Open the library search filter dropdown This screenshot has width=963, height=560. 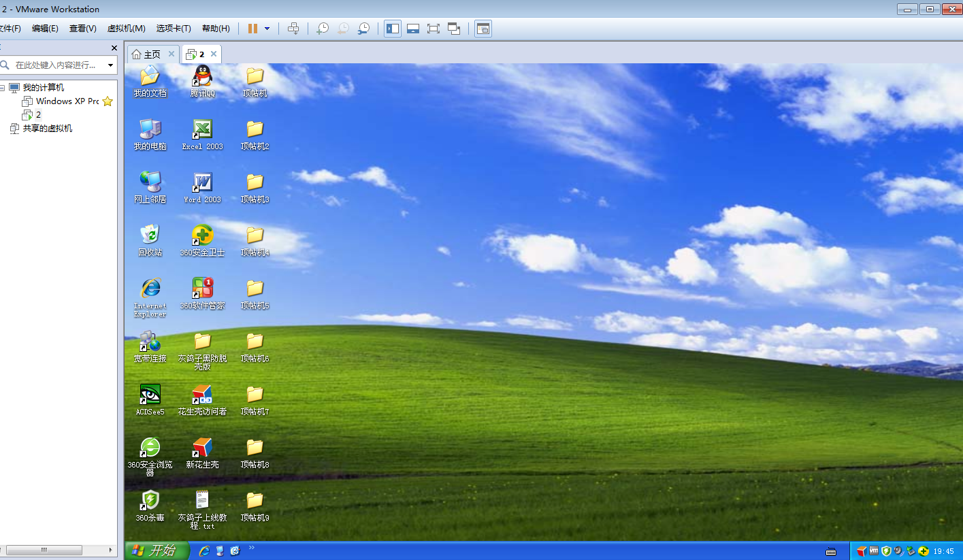coord(111,65)
